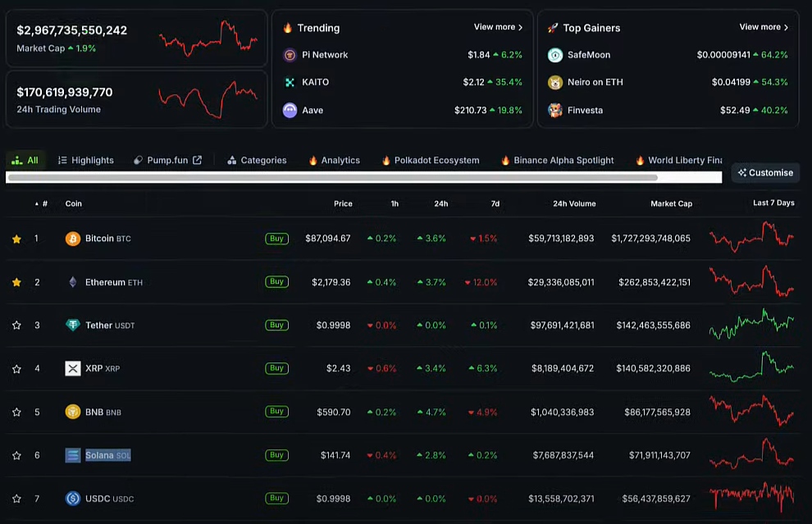Open the Categories tab
812x524 pixels.
(257, 160)
